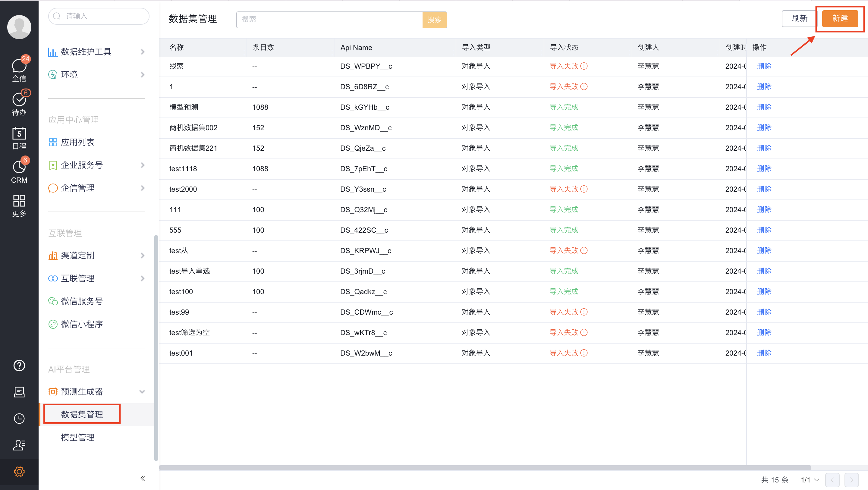Open the settings gear icon

pyautogui.click(x=19, y=471)
